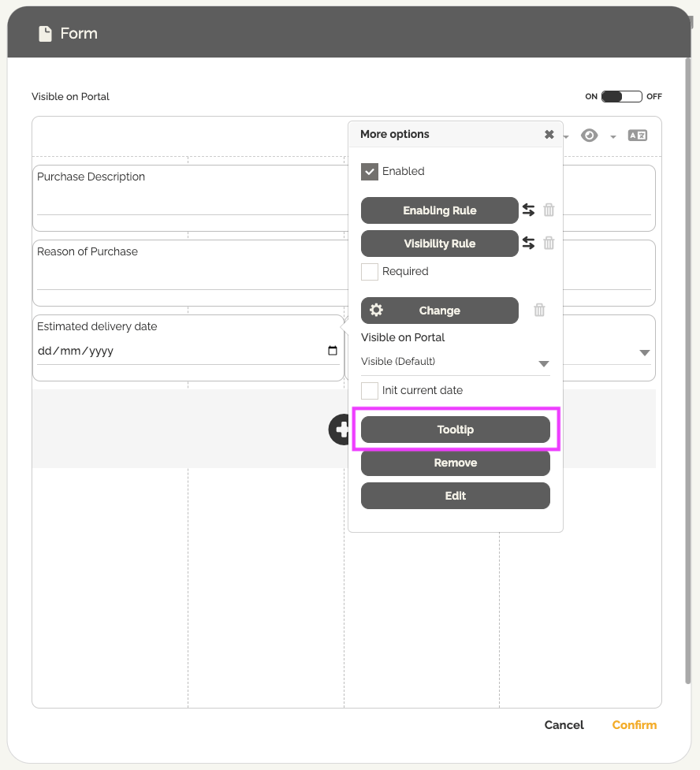Image resolution: width=700 pixels, height=770 pixels.
Task: Click the eye visibility icon in toolbar
Action: pyautogui.click(x=589, y=136)
